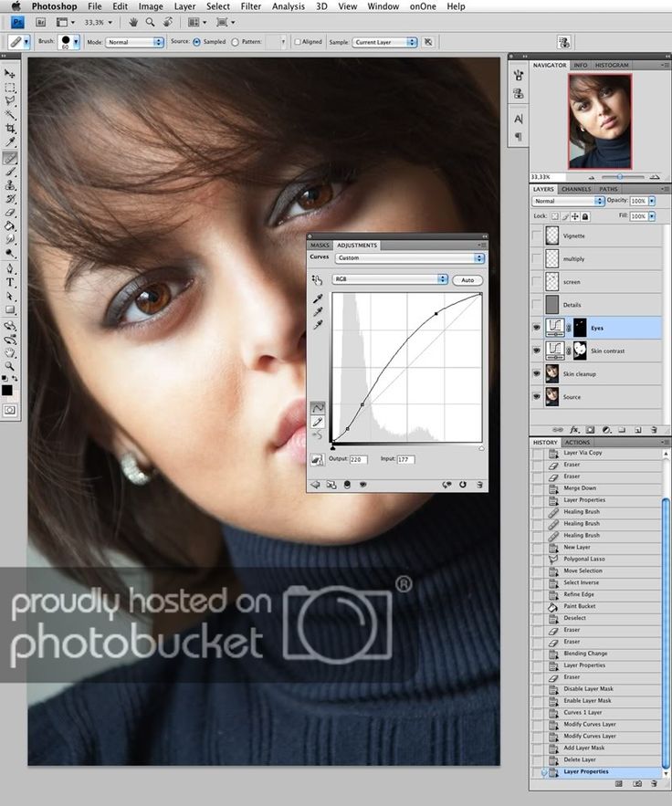Screen dimensions: 672x806
Task: Toggle Quick Mask mode button
Action: coord(10,410)
